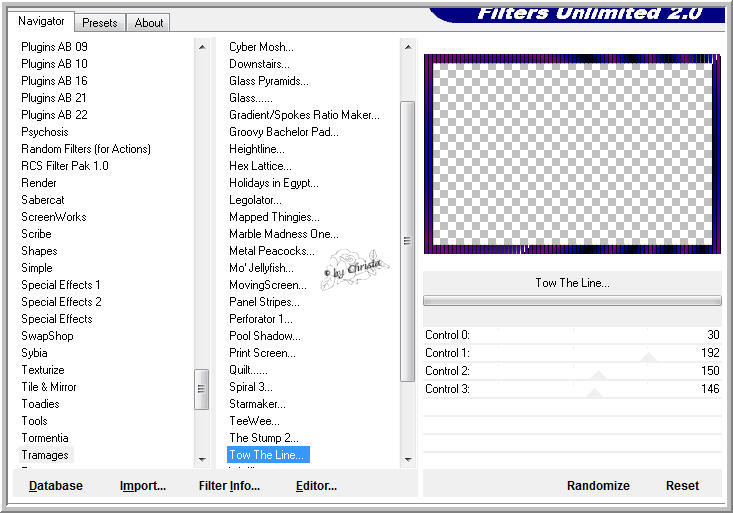Screen dimensions: 733x513
Task: Click the Import... button
Action: click(x=143, y=486)
